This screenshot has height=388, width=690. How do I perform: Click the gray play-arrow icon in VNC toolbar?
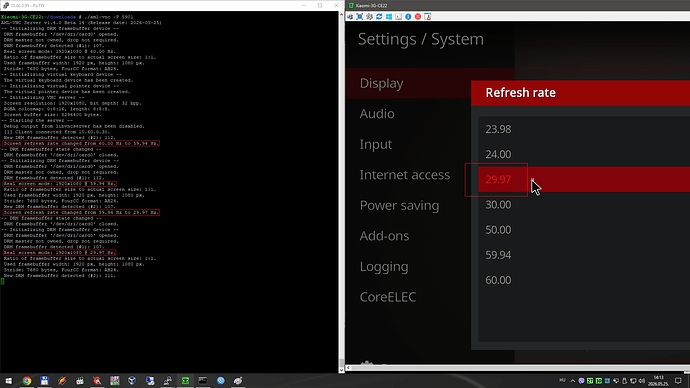click(x=398, y=17)
